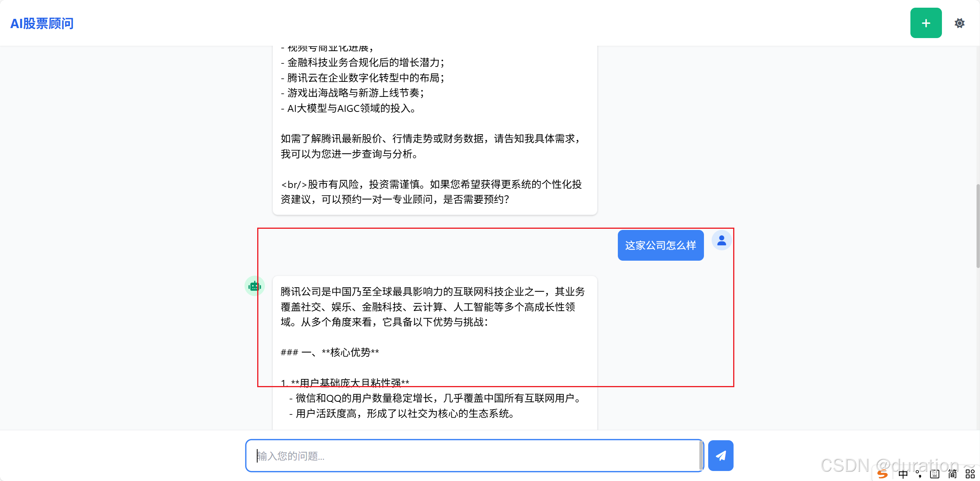Open the IME toolbox grid icon
Screen dimensions: 980x481
tap(970, 474)
